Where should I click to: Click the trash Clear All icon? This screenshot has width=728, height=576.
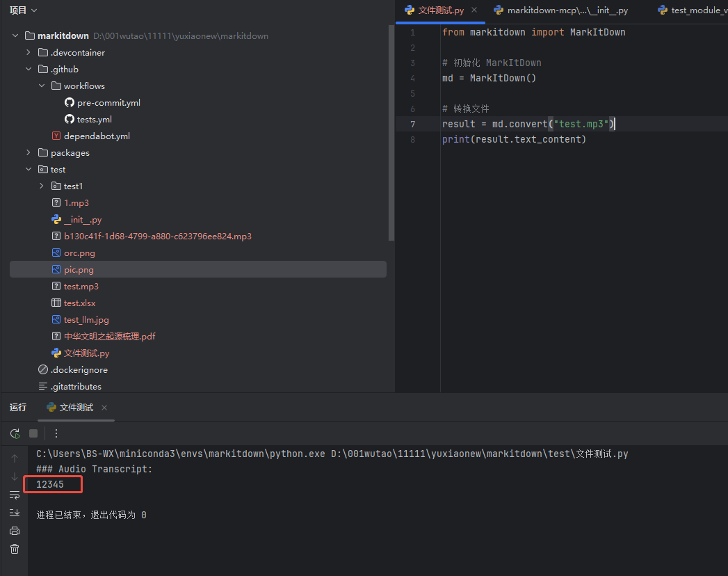coord(15,549)
